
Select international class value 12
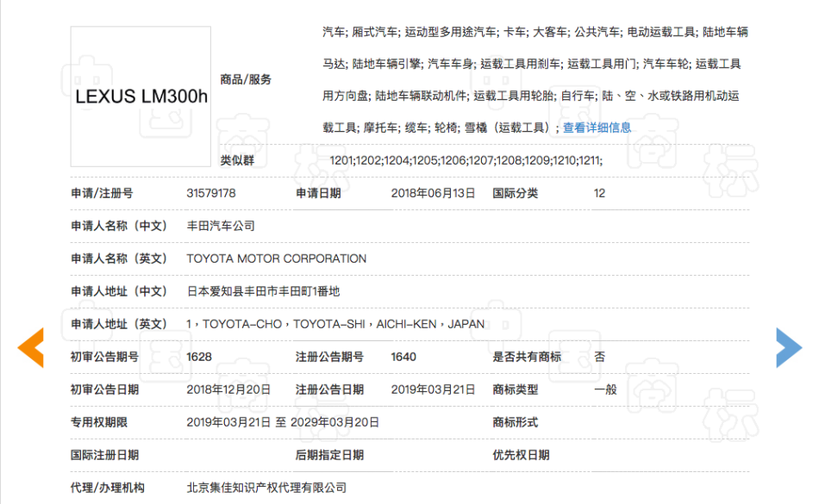(x=599, y=194)
